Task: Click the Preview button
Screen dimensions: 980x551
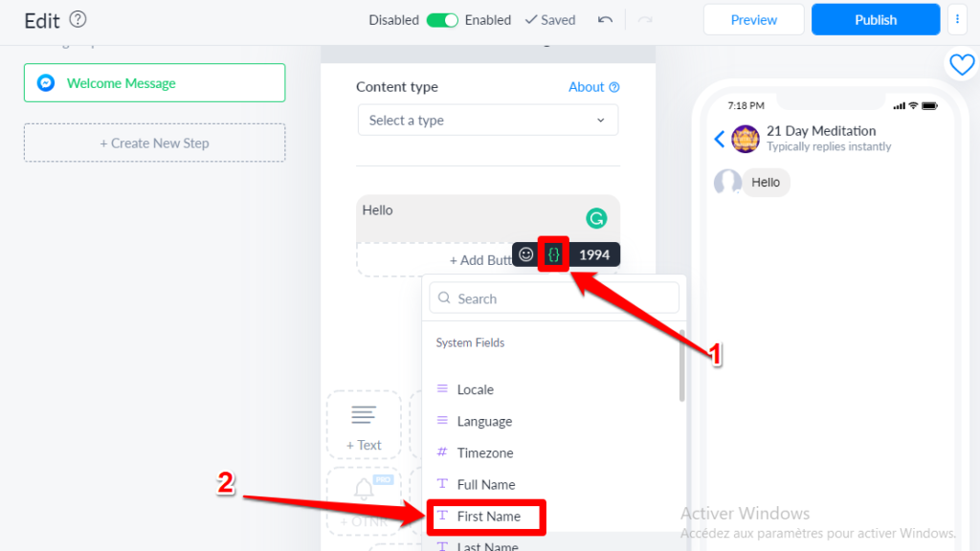Action: point(754,19)
